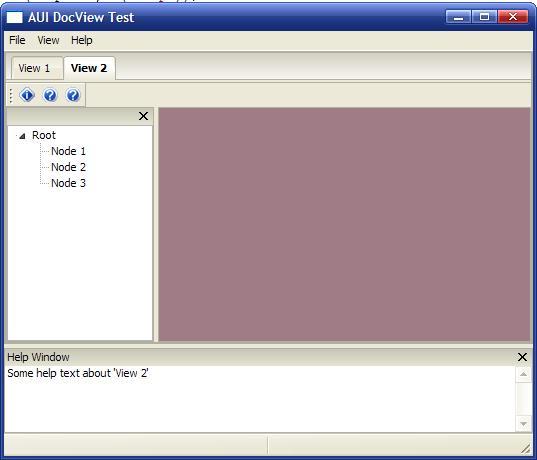Select Node 3 in the tree
The image size is (537, 460).
point(68,183)
